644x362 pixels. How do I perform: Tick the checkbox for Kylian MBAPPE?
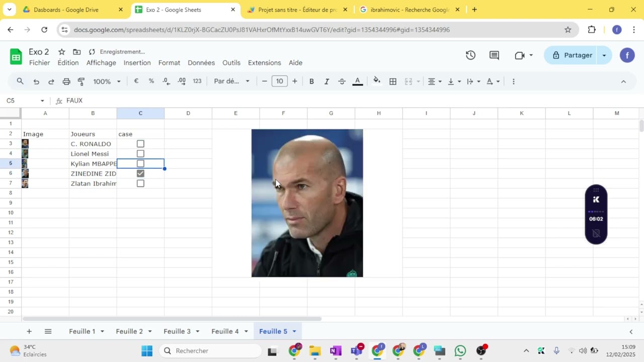140,163
